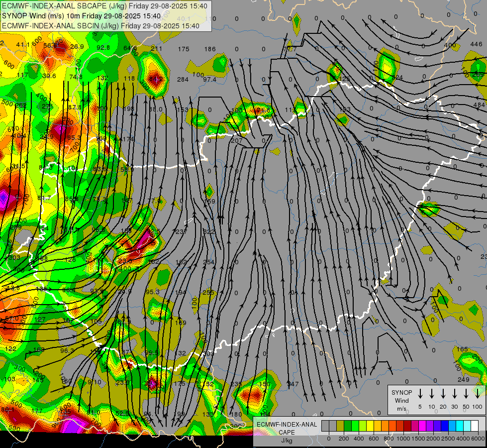Click the '1000' tick on CAPE colorbar
487x448 pixels.
(x=403, y=439)
